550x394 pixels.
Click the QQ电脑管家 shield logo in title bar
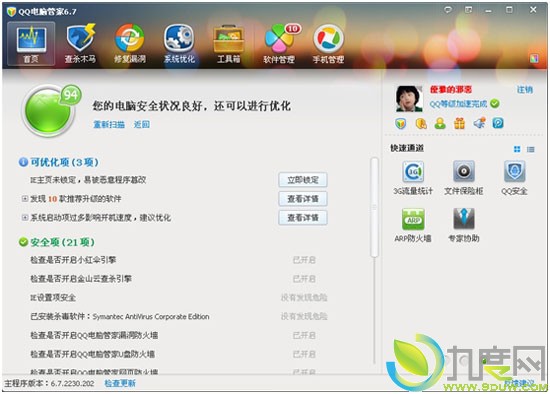tap(12, 11)
